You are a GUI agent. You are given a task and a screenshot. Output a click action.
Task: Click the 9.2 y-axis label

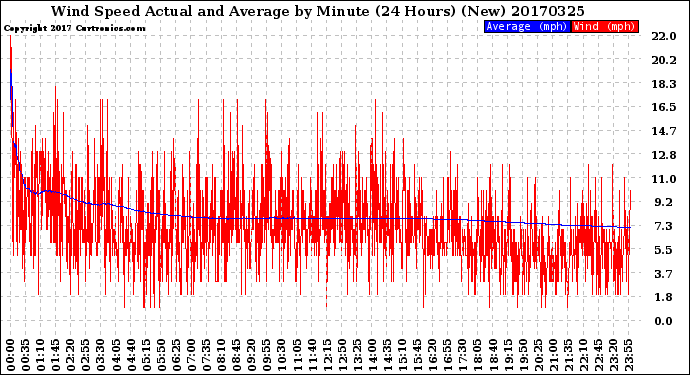pyautogui.click(x=664, y=202)
